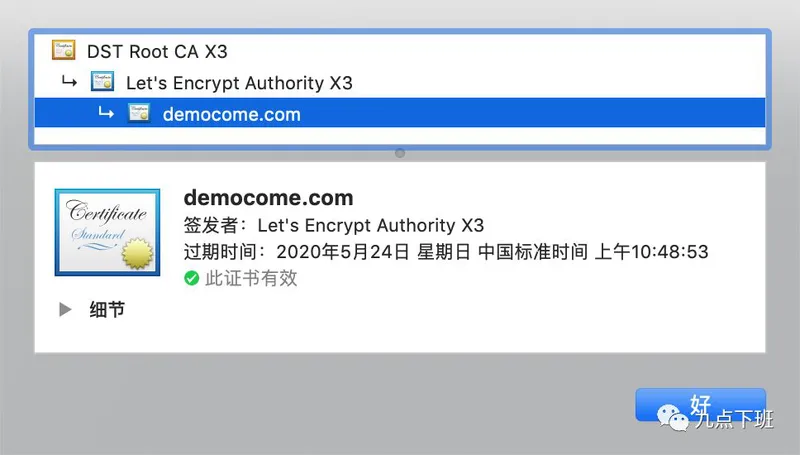Select the DST Root CA X3 row
800x455 pixels.
pos(400,51)
